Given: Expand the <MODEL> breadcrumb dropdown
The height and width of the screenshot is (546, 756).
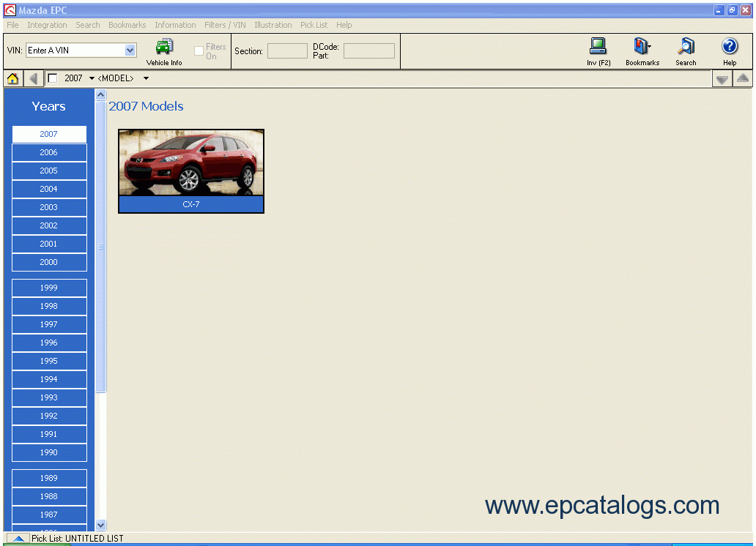Looking at the screenshot, I should (x=146, y=78).
